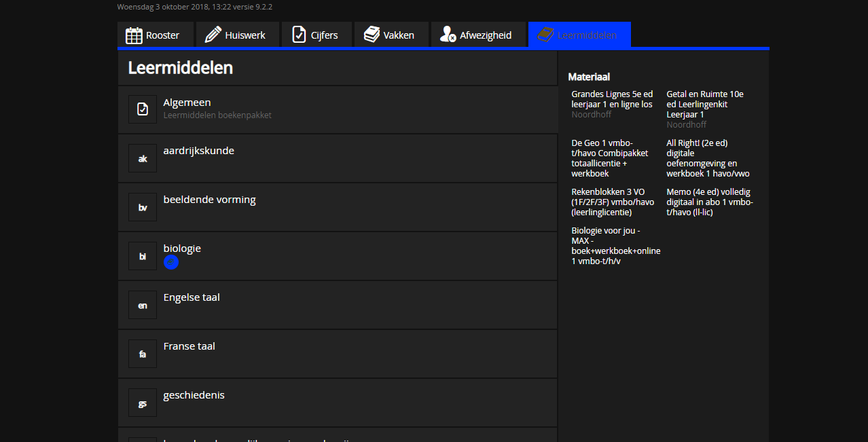Open Biologie voor jou - MAX material

tap(615, 246)
